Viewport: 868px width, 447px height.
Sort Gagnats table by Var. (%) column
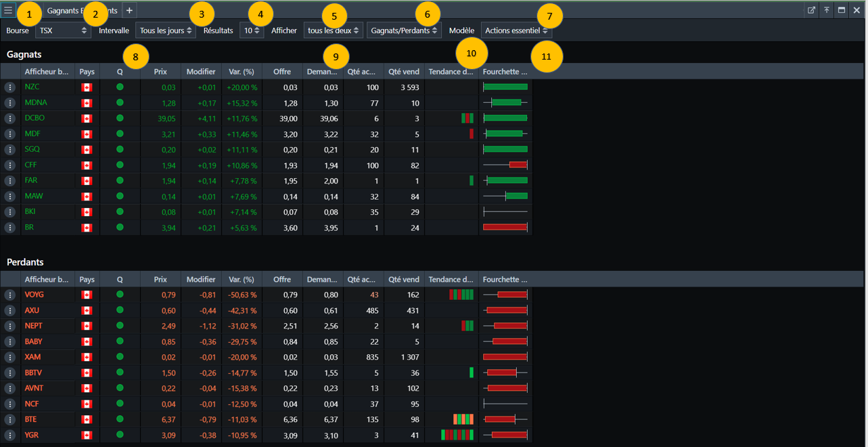pyautogui.click(x=242, y=71)
